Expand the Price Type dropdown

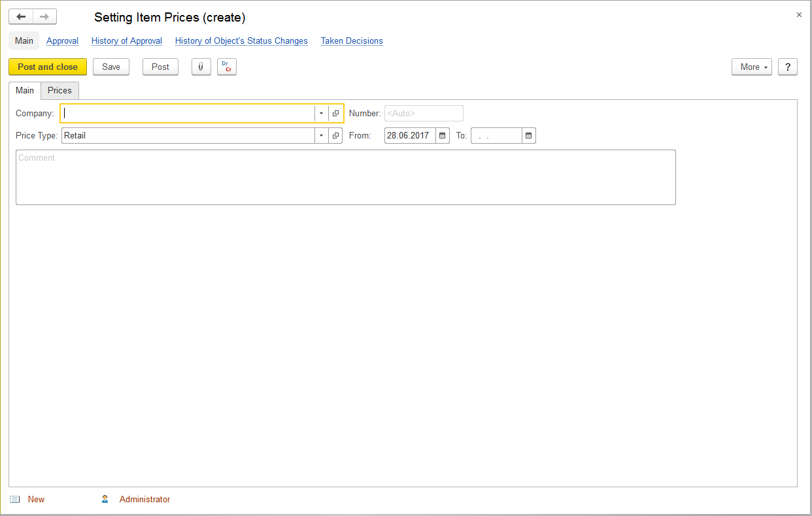(x=321, y=136)
